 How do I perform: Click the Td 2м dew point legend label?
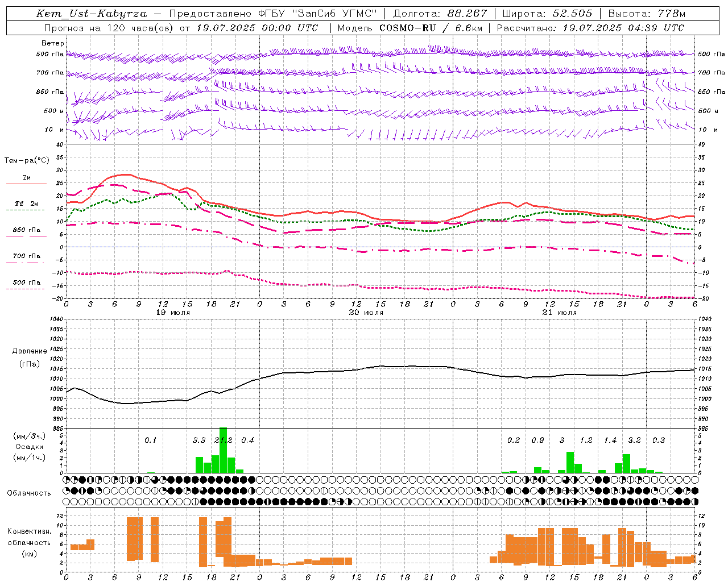(x=27, y=203)
